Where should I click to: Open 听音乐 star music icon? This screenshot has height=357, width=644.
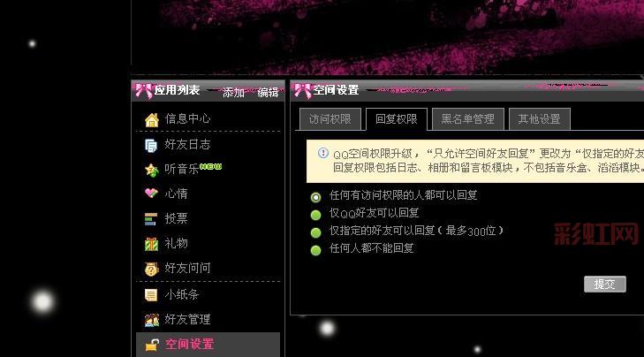coord(152,170)
